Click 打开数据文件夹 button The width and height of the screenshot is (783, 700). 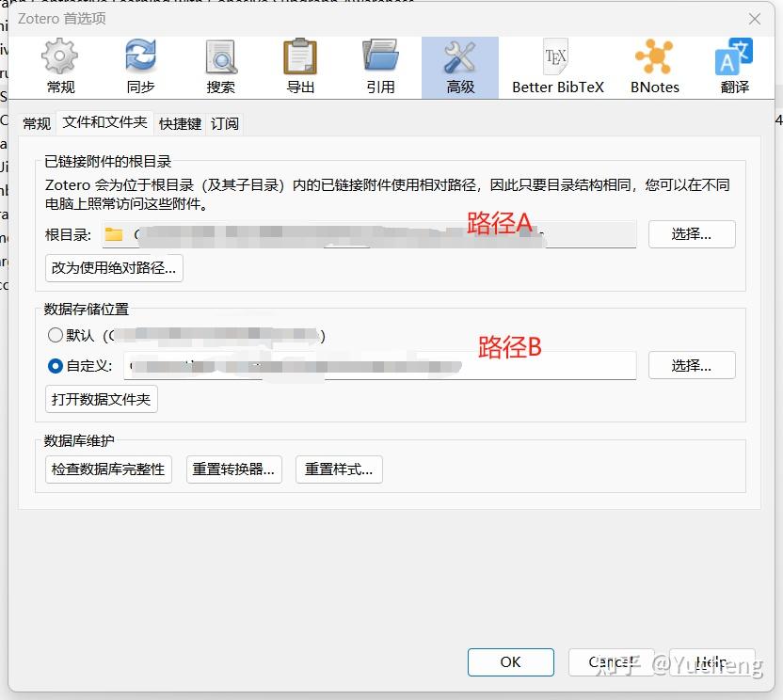point(102,399)
